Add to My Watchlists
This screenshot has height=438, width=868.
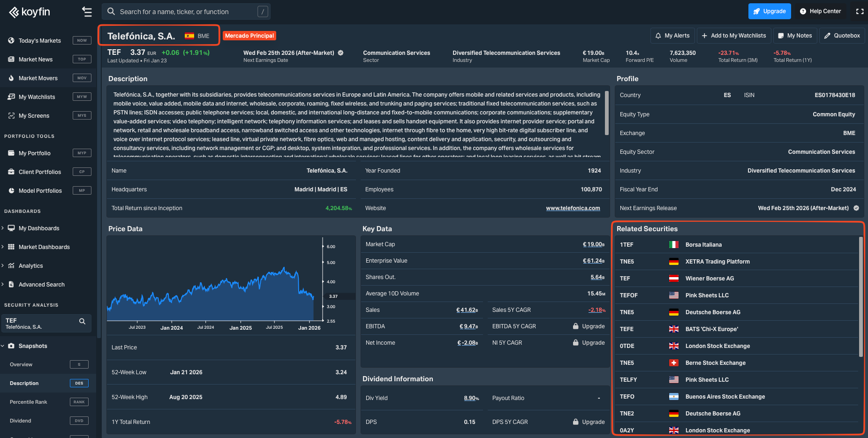(x=733, y=36)
